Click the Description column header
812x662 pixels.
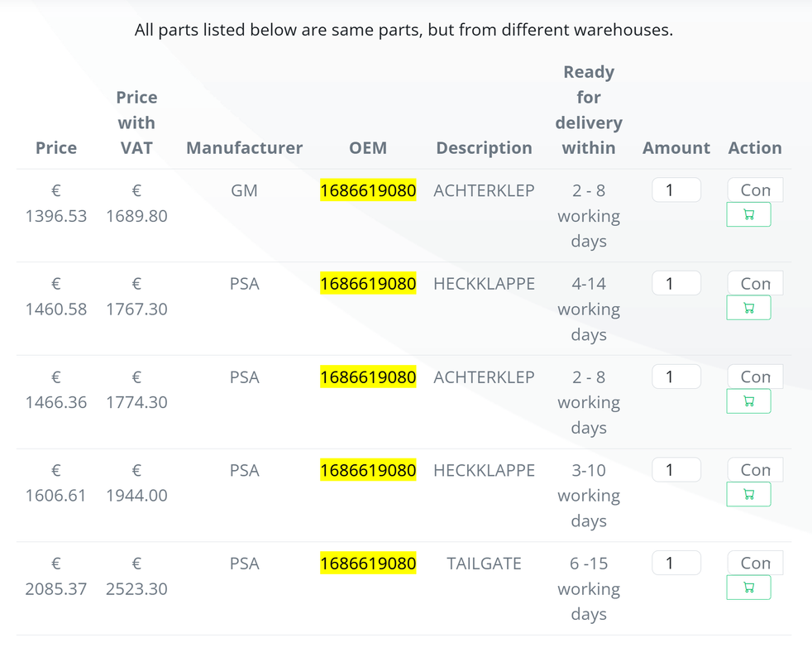(x=485, y=148)
